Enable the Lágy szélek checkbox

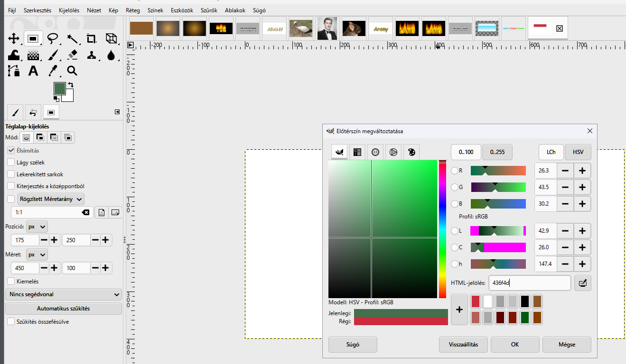pyautogui.click(x=11, y=163)
